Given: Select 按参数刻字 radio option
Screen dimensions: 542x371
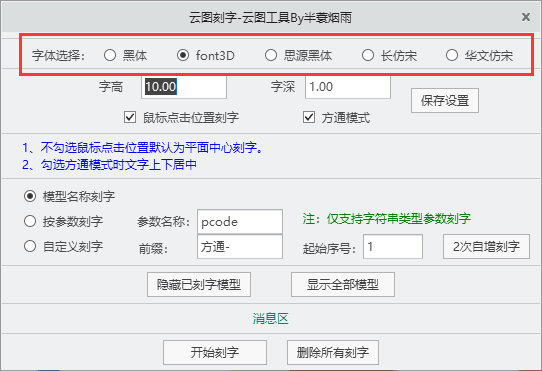Looking at the screenshot, I should 30,221.
